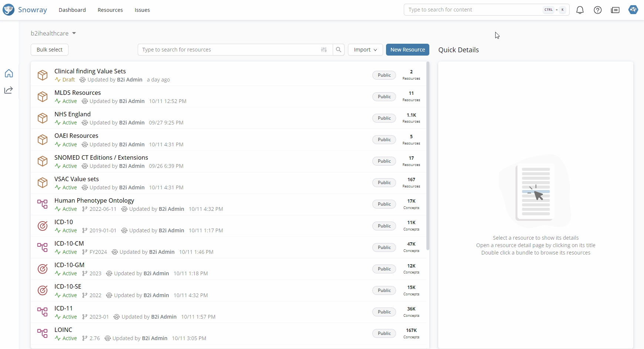The width and height of the screenshot is (644, 349).
Task: Focus the global content search field
Action: click(x=474, y=10)
